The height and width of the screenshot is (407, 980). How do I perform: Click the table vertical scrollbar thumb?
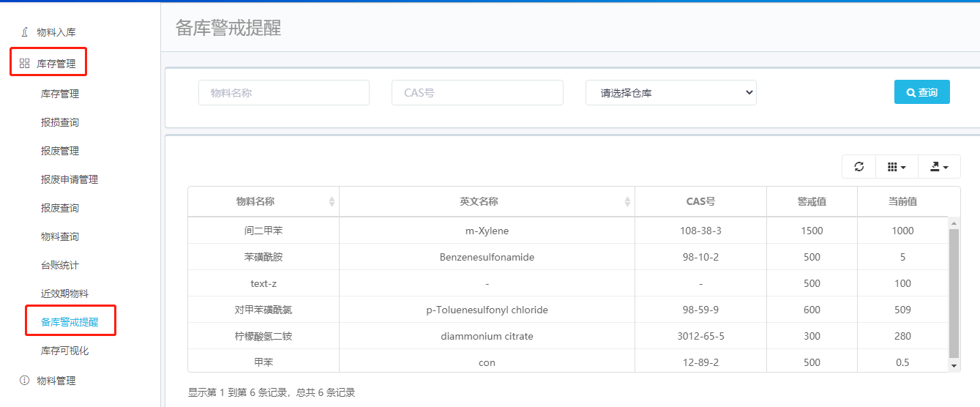[x=954, y=293]
